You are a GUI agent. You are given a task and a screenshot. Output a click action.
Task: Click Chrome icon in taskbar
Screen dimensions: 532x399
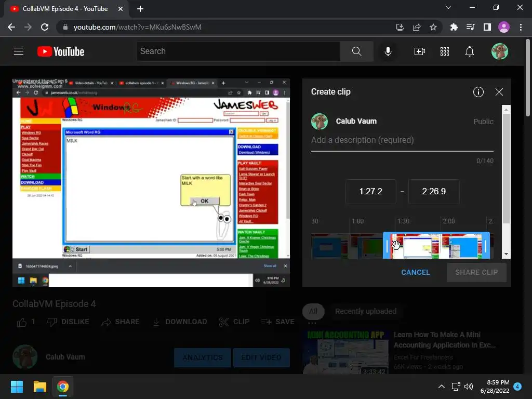click(x=63, y=387)
